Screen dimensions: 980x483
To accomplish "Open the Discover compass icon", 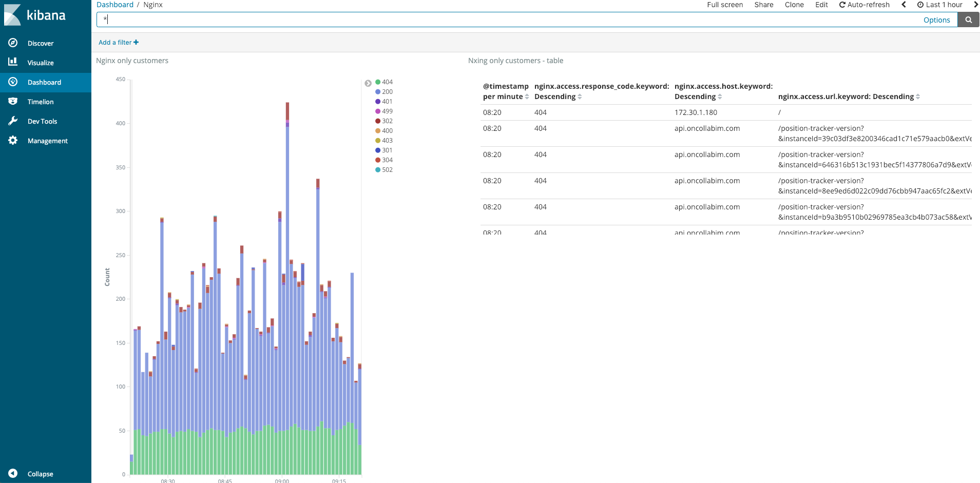I will click(x=13, y=43).
